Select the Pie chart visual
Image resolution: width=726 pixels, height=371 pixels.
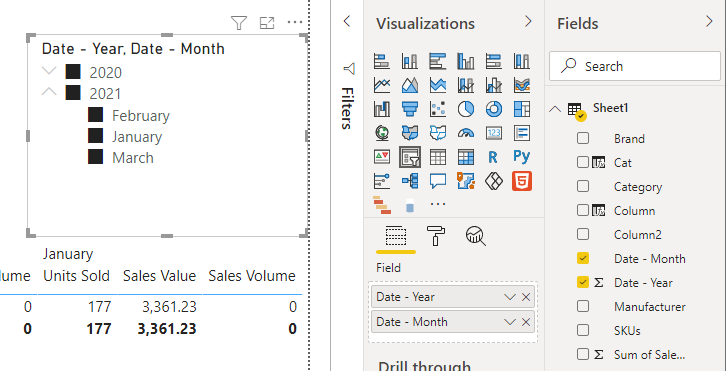click(x=466, y=109)
